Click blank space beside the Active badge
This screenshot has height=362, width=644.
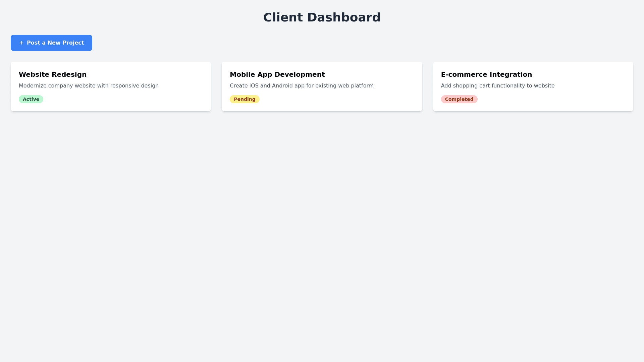click(x=117, y=99)
